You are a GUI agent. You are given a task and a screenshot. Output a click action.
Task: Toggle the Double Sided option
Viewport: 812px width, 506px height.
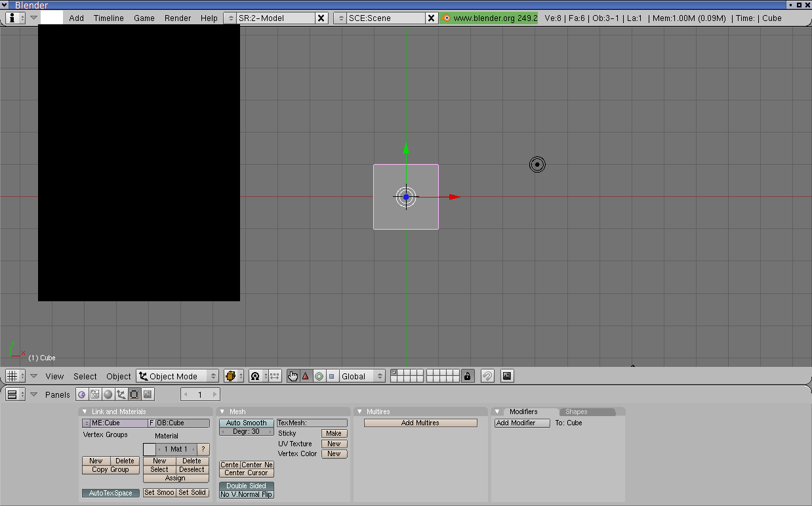247,486
